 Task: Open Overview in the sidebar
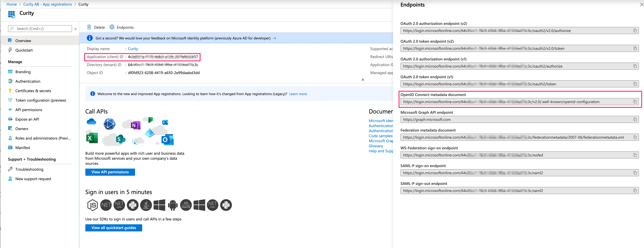(x=23, y=40)
